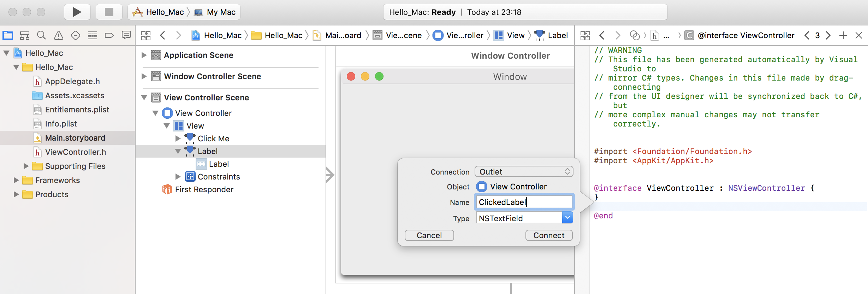Click Hello_Mac project breadcrumb in jump bar

click(216, 35)
